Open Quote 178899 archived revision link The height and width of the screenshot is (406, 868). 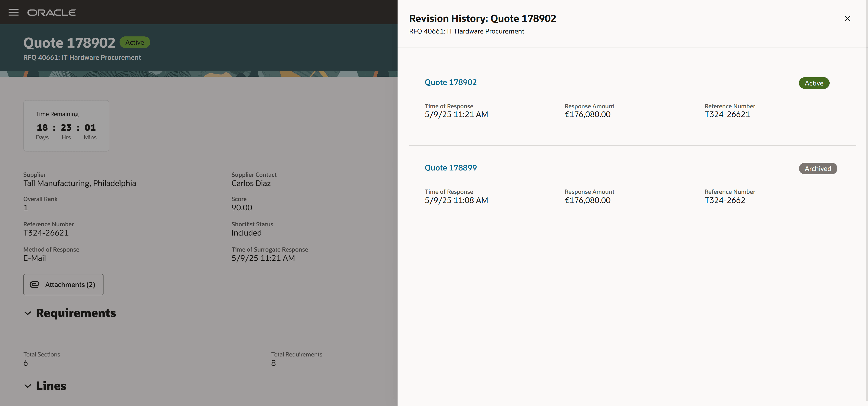pos(450,168)
